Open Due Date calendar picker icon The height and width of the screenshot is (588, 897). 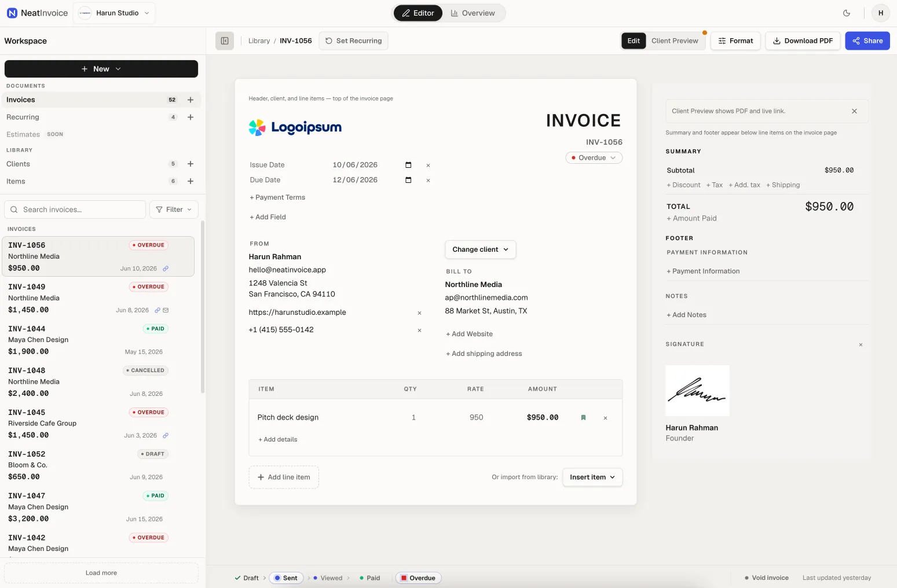click(408, 180)
